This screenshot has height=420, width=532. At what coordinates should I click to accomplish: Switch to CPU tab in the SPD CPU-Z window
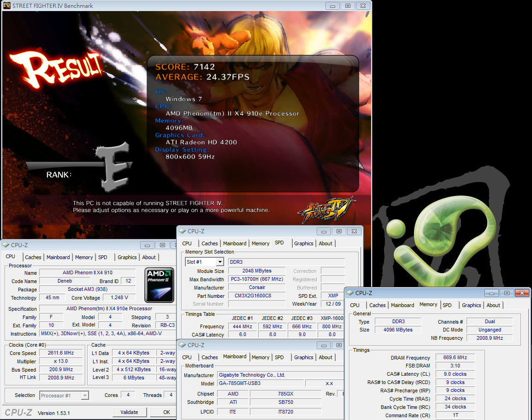pyautogui.click(x=187, y=243)
